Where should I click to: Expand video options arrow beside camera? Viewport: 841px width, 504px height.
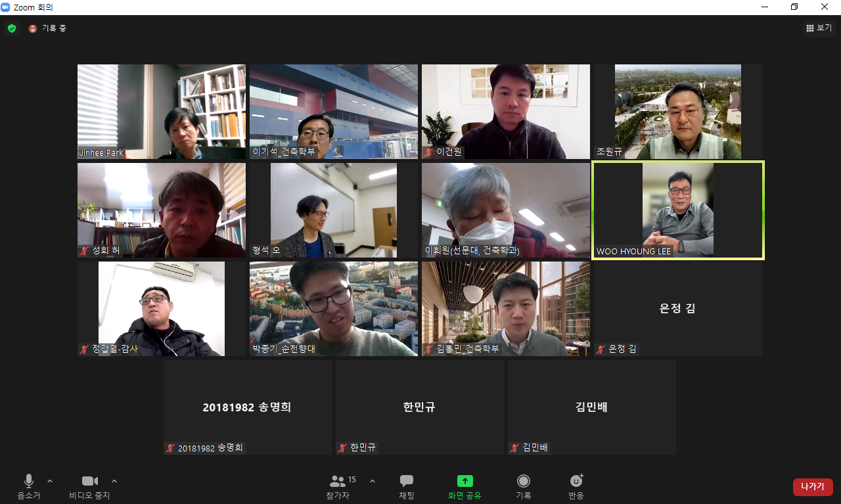click(114, 481)
